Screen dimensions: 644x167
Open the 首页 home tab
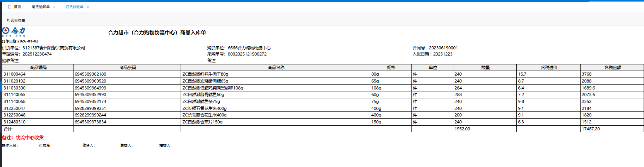click(17, 7)
